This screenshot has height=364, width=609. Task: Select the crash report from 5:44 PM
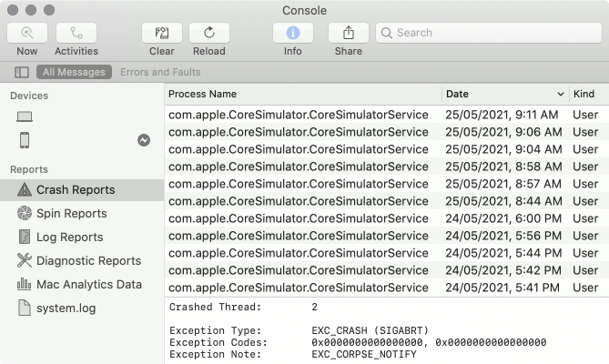coord(387,253)
